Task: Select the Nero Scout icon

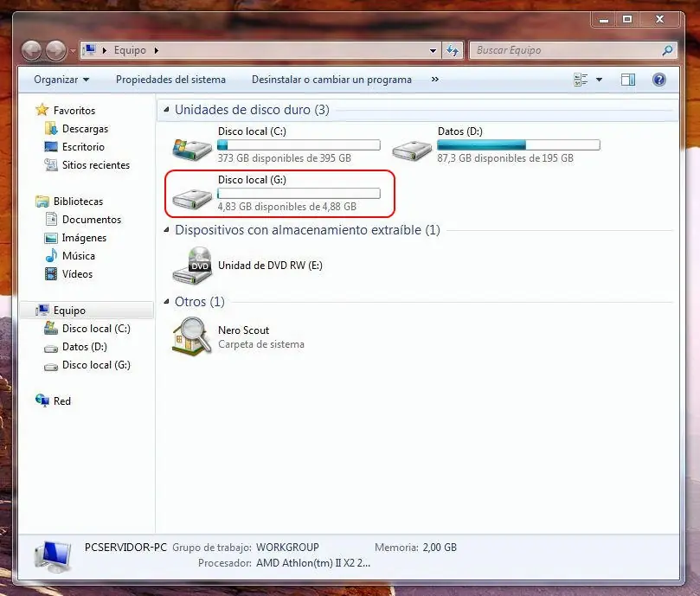Action: tap(191, 336)
